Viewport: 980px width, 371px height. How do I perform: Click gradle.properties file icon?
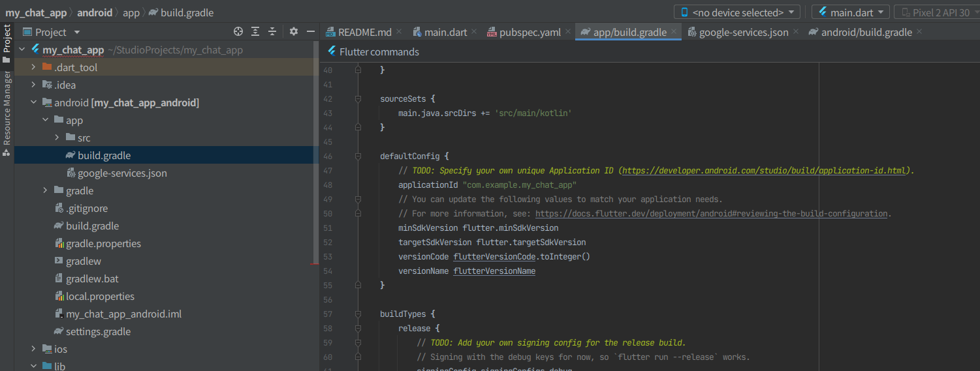pos(59,243)
